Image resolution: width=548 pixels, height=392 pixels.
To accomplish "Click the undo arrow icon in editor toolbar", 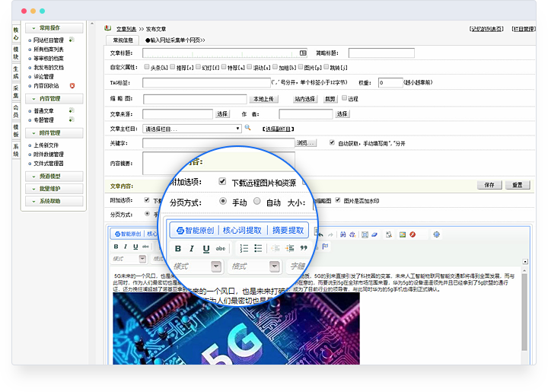I will point(321,234).
